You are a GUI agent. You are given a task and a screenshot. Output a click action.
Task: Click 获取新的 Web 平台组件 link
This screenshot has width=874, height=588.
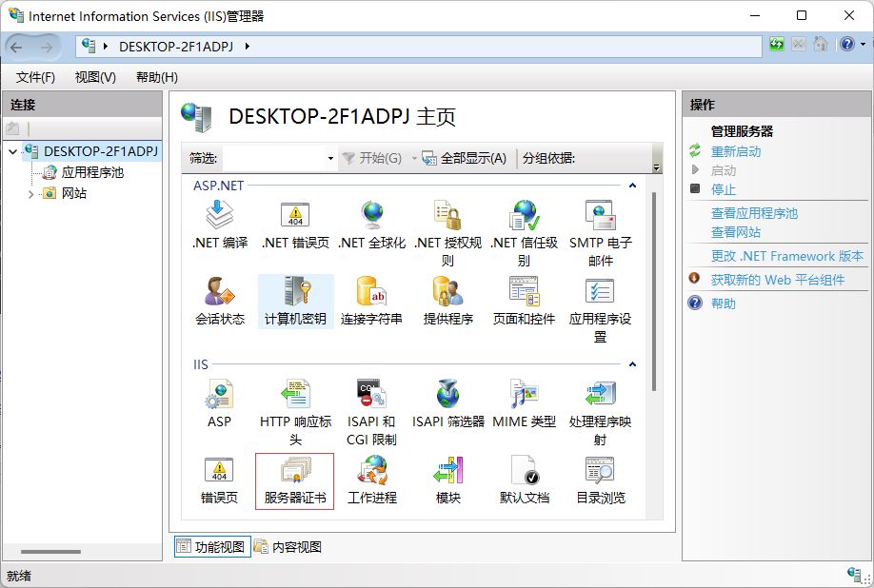[x=778, y=280]
